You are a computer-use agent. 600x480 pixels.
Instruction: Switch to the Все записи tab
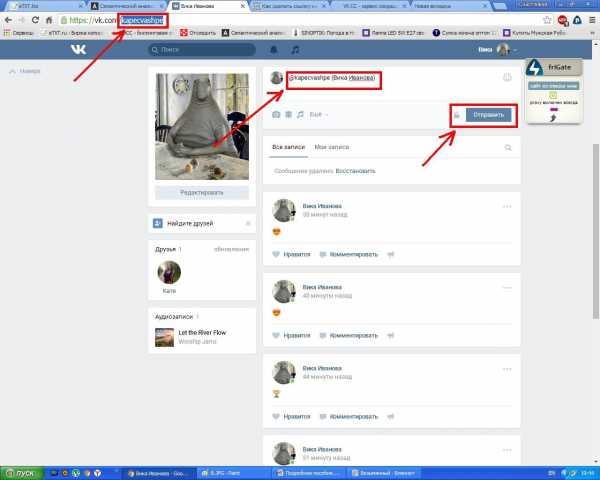(x=289, y=147)
